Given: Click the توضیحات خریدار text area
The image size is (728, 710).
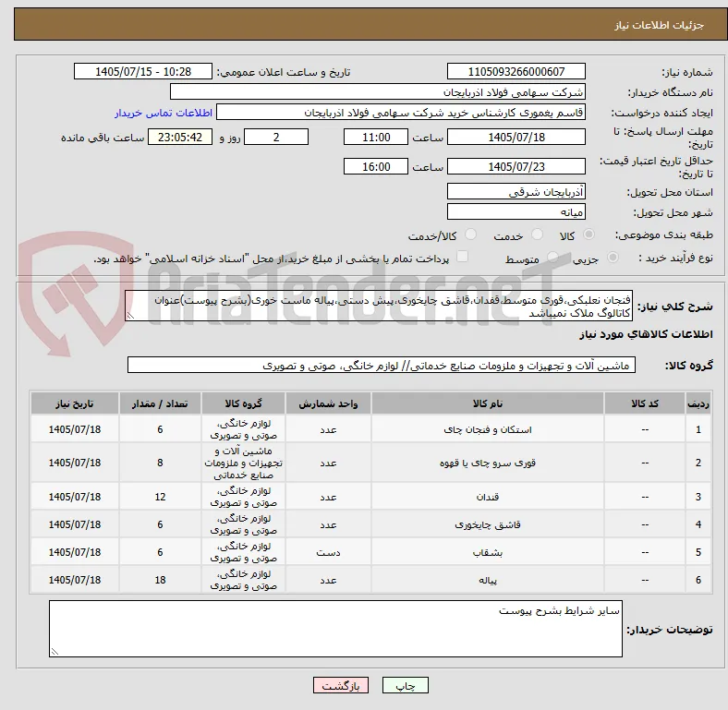Looking at the screenshot, I should 335,629.
